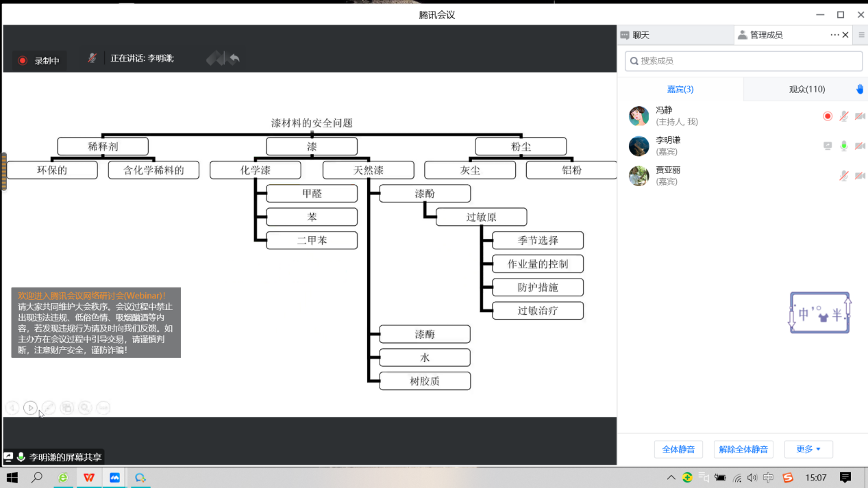Screen dimensions: 868x488
Task: Switch to the 聊天 tab
Action: click(x=641, y=35)
